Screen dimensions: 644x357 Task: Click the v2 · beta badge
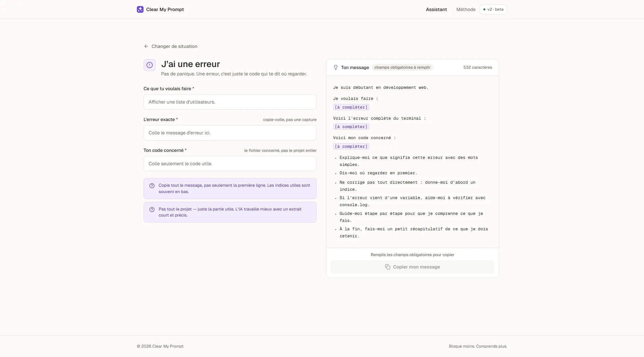pyautogui.click(x=493, y=9)
